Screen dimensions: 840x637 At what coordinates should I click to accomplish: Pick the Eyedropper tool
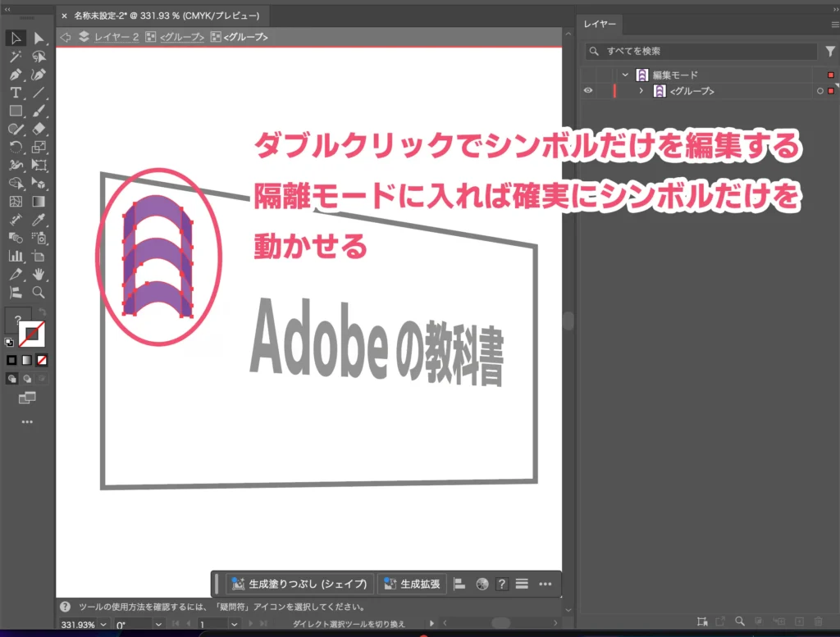tap(38, 220)
